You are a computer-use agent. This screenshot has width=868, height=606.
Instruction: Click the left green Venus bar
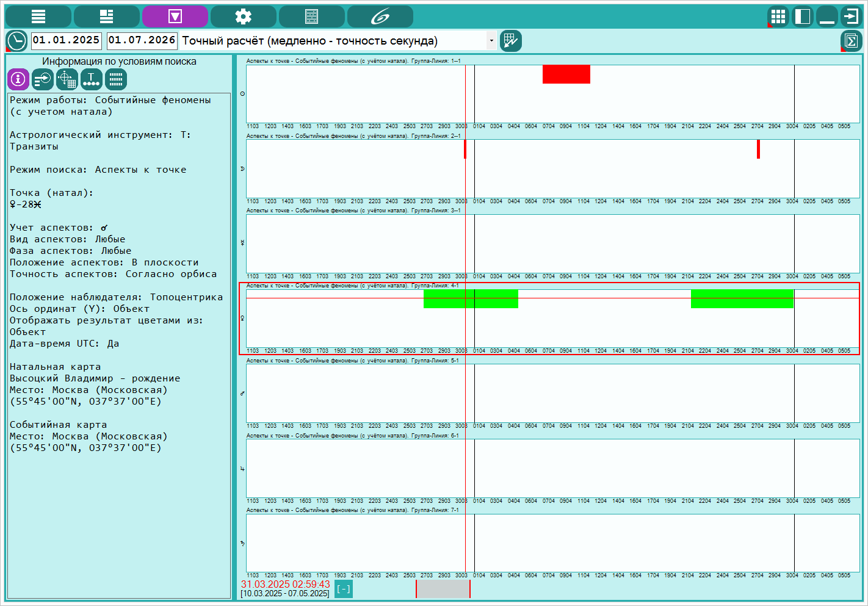(x=471, y=298)
